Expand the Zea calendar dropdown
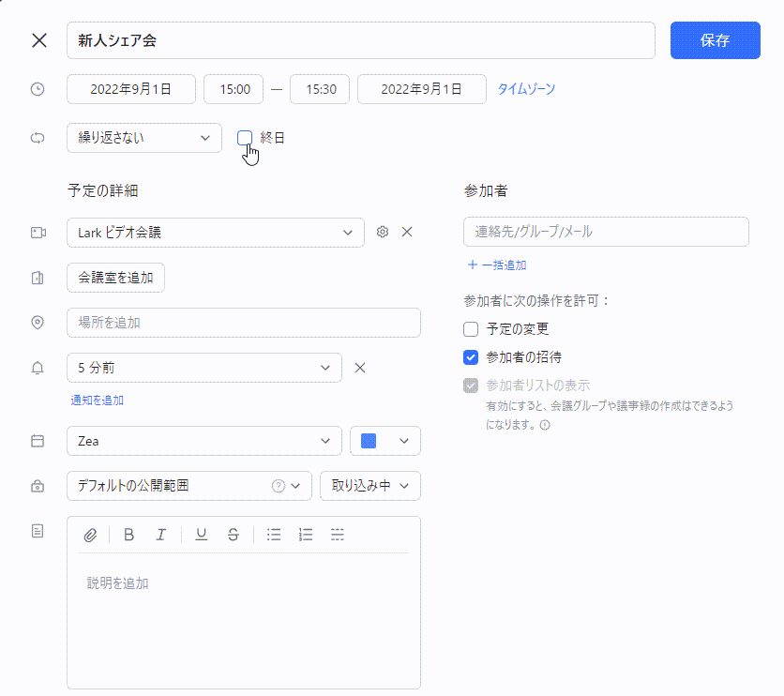Screen dimensions: 784x696 [x=204, y=441]
